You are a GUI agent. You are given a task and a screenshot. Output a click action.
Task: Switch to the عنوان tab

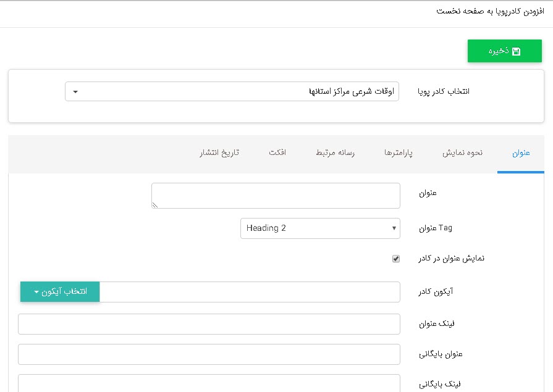pyautogui.click(x=521, y=153)
